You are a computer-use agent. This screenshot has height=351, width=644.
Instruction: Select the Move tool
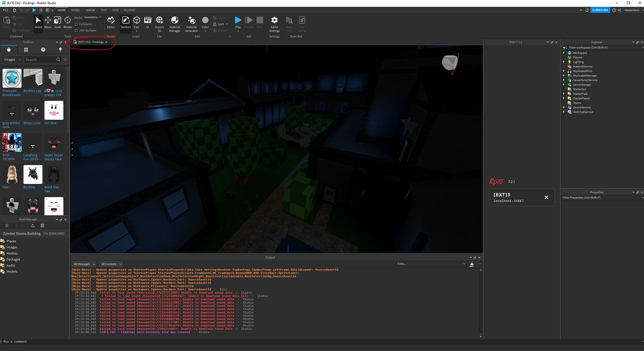[48, 22]
